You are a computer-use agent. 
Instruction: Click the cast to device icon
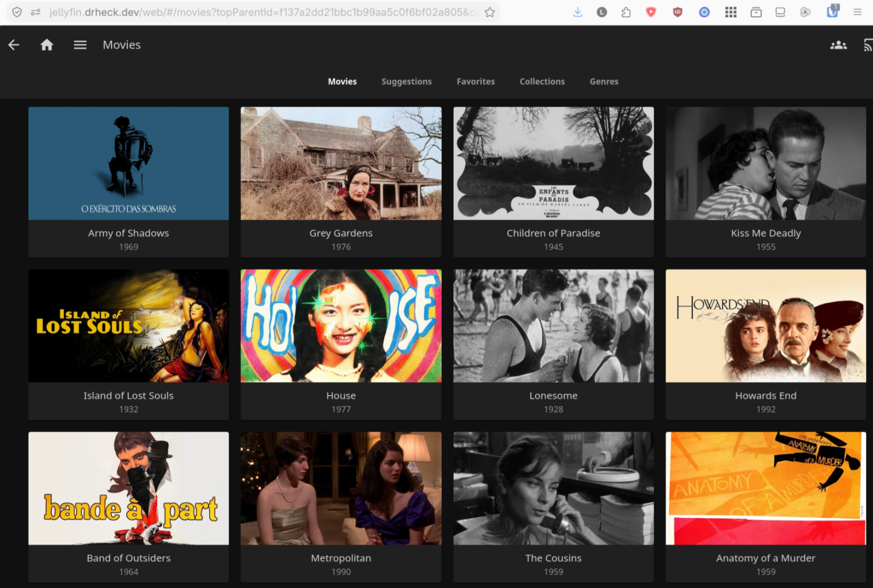point(868,45)
